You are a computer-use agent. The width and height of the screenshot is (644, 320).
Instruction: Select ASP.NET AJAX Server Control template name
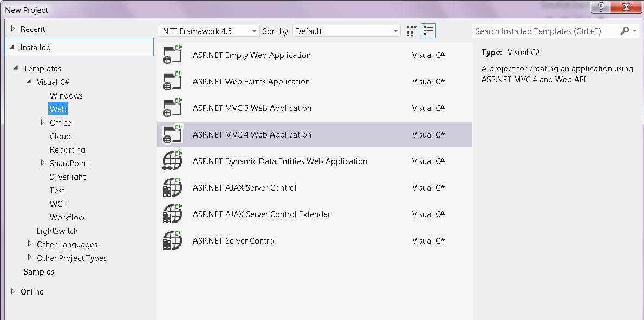[x=244, y=188]
